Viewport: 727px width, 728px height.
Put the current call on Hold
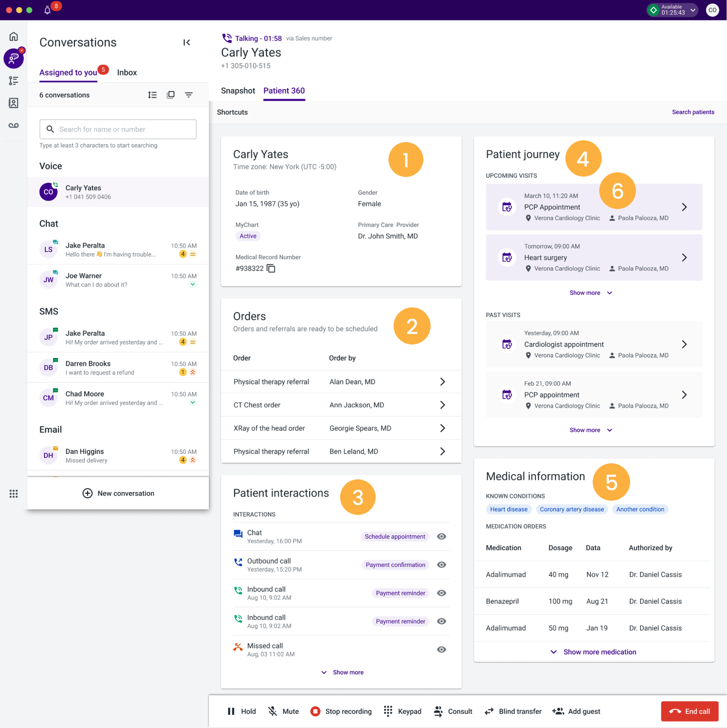[x=241, y=711]
